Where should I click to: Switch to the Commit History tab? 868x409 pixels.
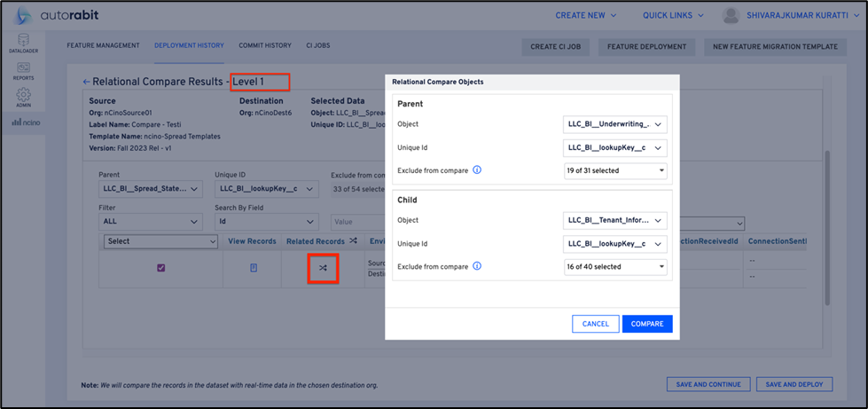pos(264,45)
